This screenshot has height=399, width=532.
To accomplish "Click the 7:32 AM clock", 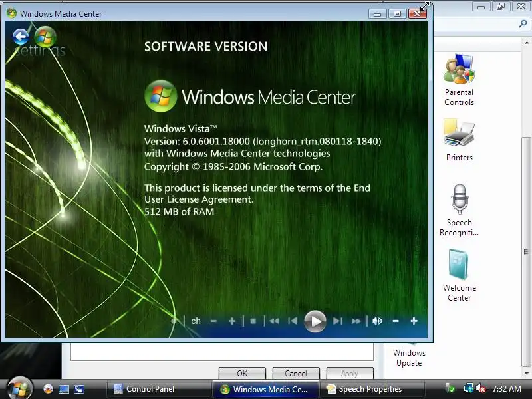I will (x=507, y=389).
